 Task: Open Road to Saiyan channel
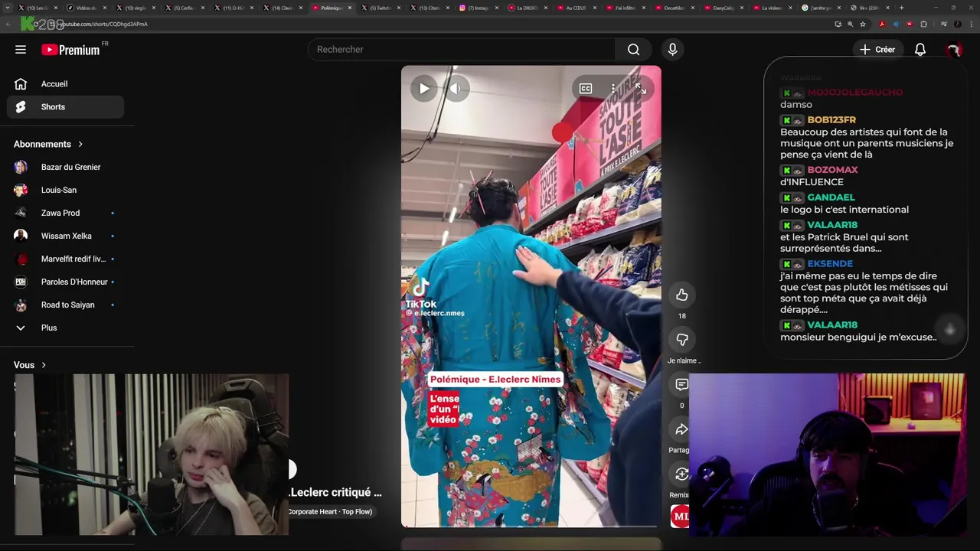tap(65, 305)
